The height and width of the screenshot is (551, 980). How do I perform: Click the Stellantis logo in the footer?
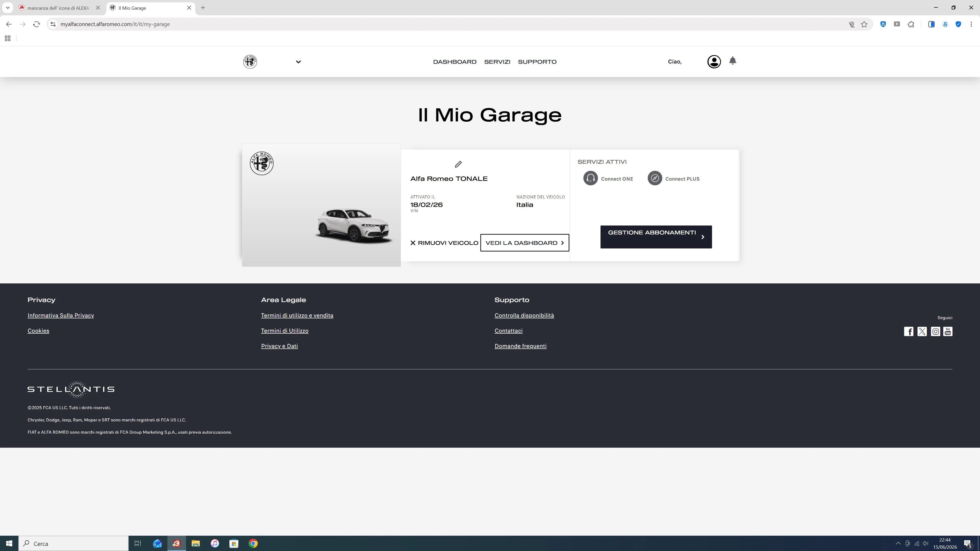71,389
